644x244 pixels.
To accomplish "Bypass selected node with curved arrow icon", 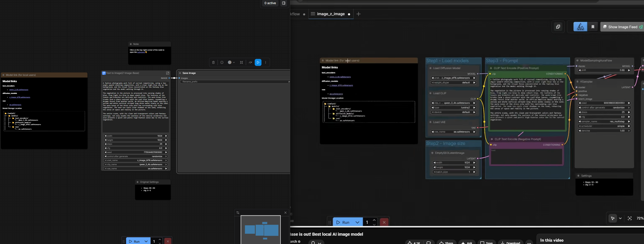I will click(250, 62).
